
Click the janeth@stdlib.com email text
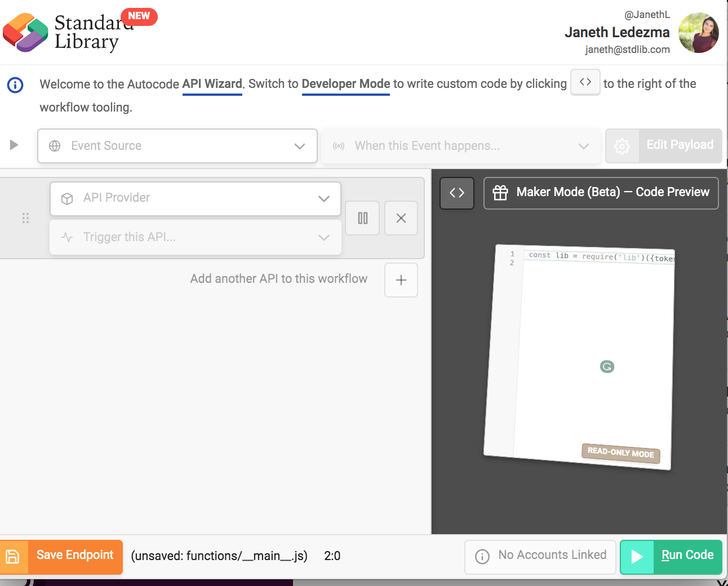point(628,50)
